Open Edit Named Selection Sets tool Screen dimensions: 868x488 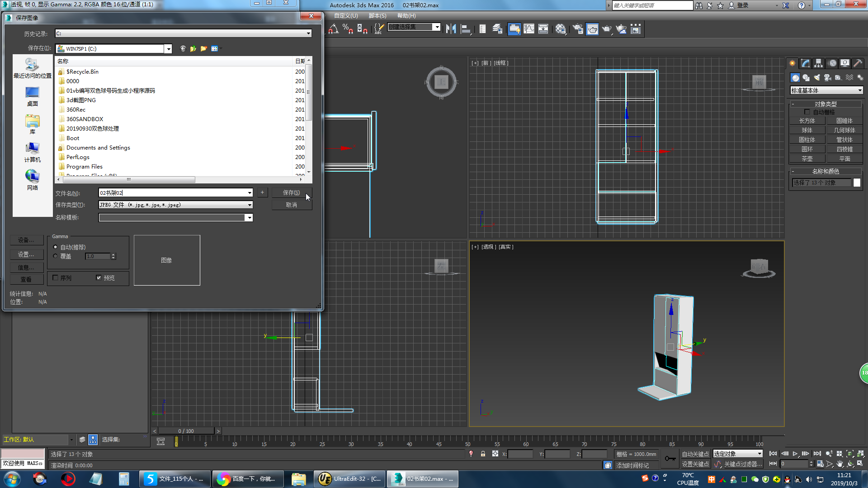pos(379,29)
